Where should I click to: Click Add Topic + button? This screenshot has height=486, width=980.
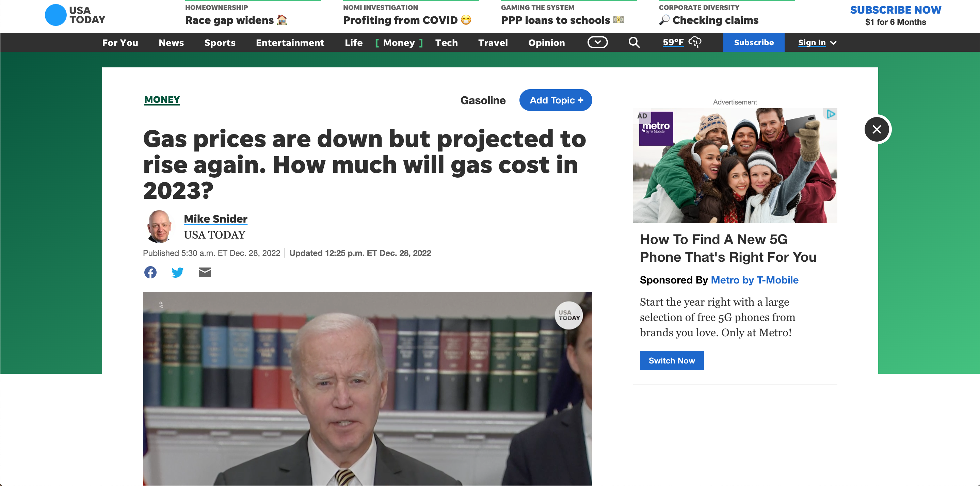556,100
